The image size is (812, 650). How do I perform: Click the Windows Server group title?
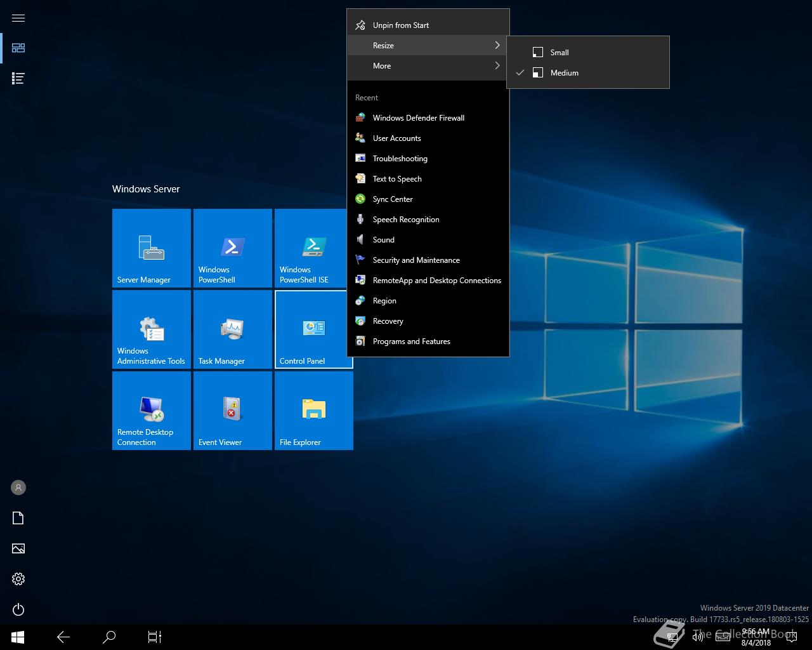click(x=146, y=189)
